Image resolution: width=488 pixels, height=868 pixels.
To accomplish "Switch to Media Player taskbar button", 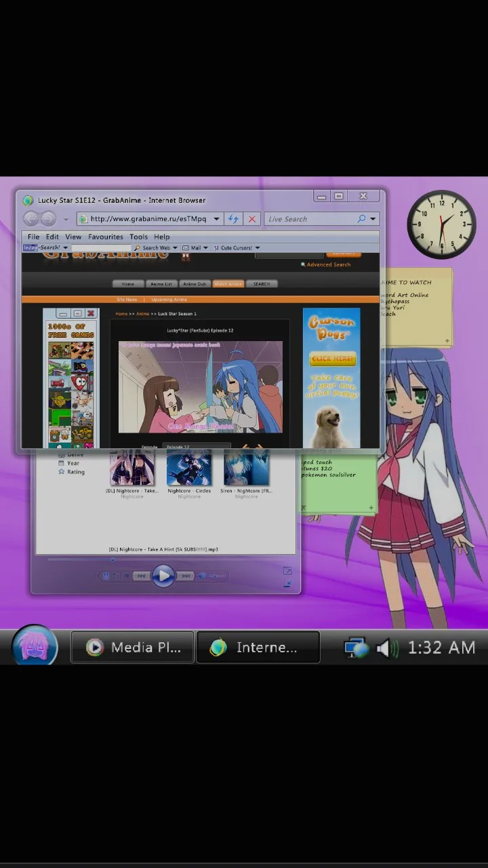I will [133, 648].
